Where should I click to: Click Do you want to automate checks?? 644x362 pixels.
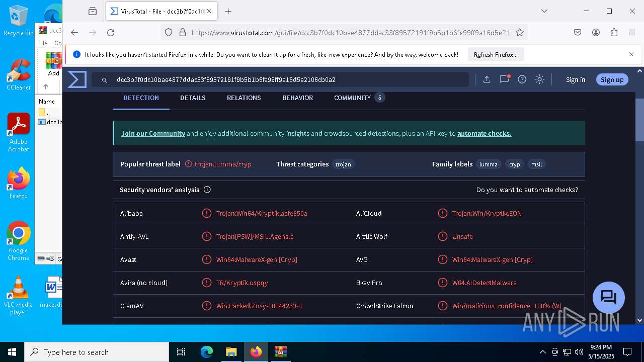click(x=527, y=190)
